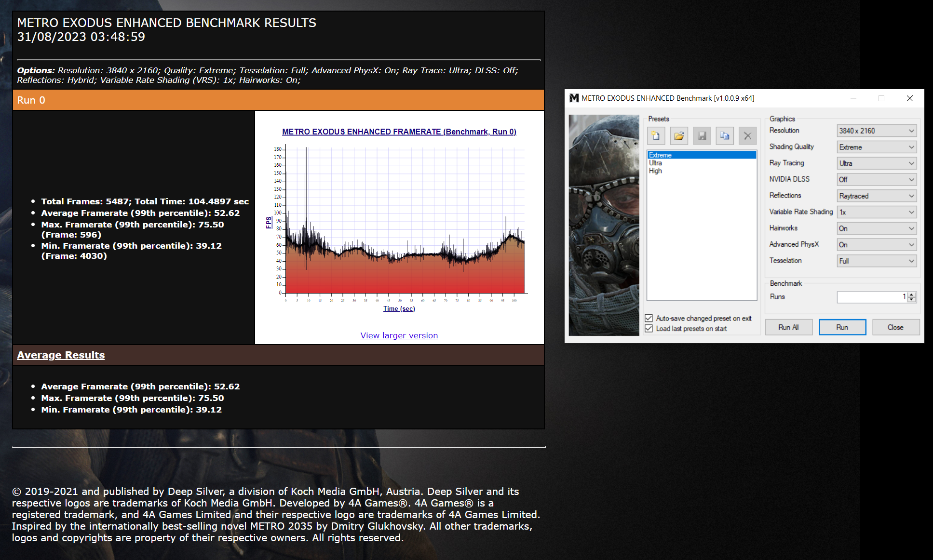Duplicate preset with the copy icon

pos(725,136)
